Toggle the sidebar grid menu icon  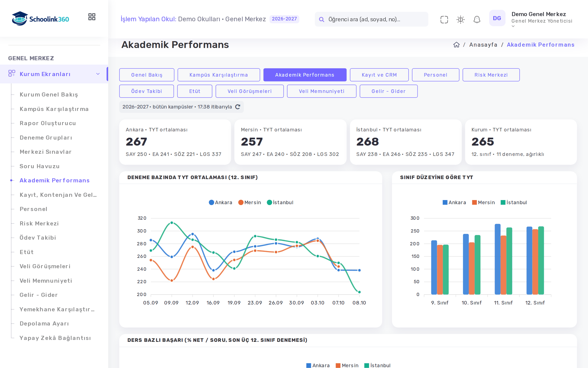click(x=92, y=17)
